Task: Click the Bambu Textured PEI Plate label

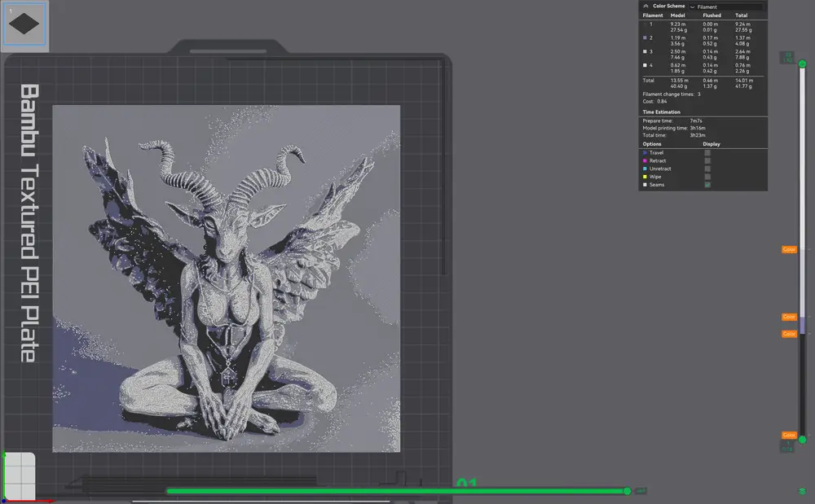Action: pos(29,223)
